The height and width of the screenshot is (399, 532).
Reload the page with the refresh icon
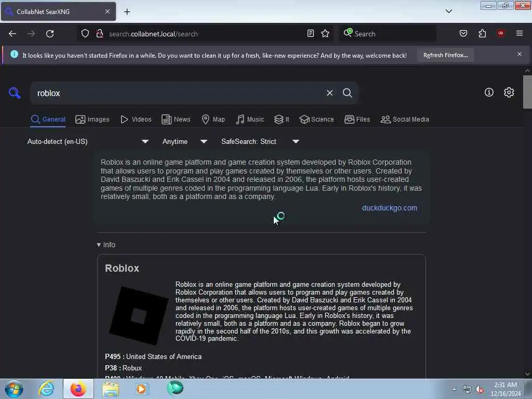50,34
